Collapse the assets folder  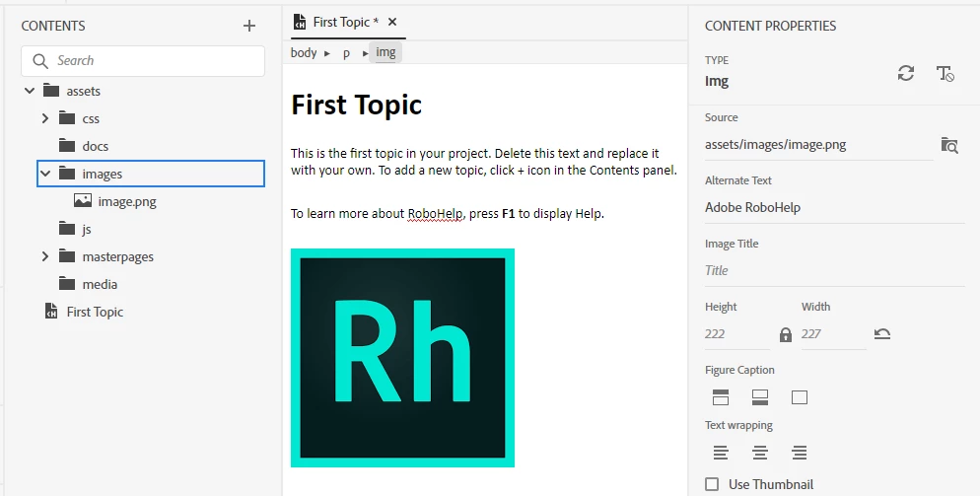(30, 91)
